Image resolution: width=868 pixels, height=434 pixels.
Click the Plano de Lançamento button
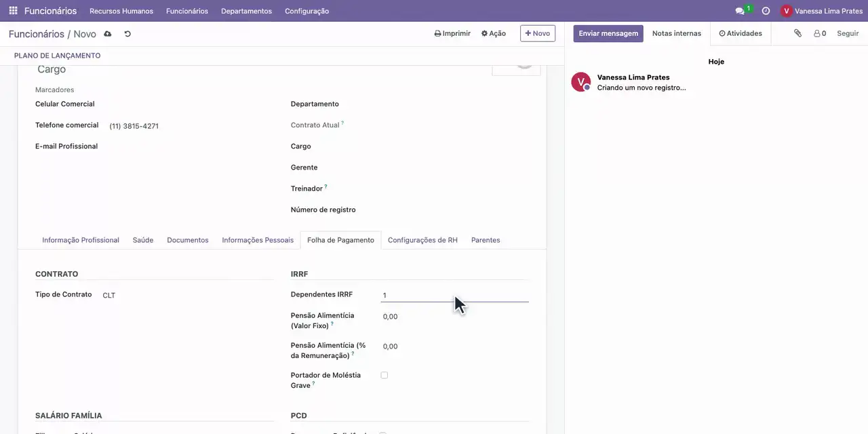click(x=57, y=56)
